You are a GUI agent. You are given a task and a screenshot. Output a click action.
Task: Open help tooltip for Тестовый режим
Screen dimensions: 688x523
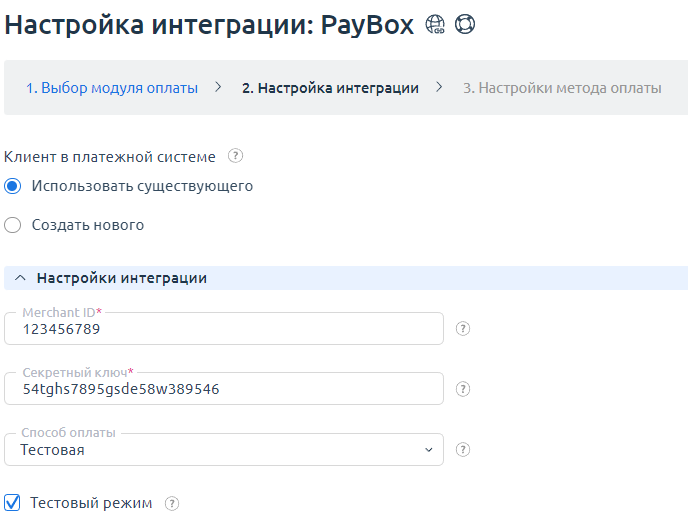click(x=172, y=503)
